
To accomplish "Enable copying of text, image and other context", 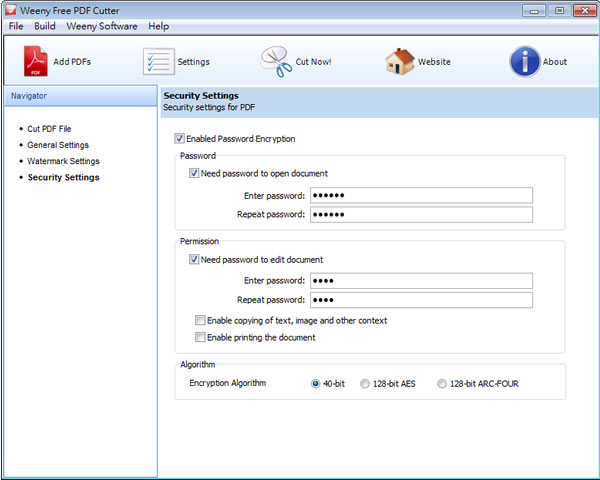I will point(200,320).
